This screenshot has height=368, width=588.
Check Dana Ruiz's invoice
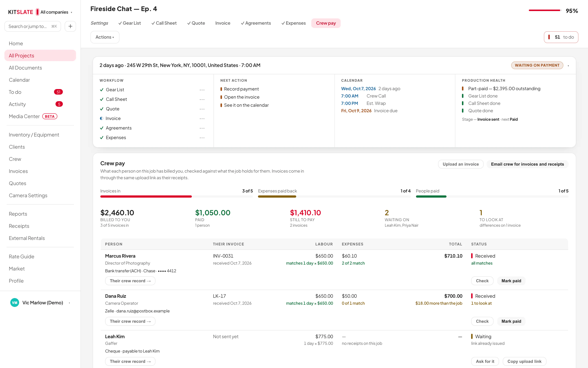click(482, 321)
